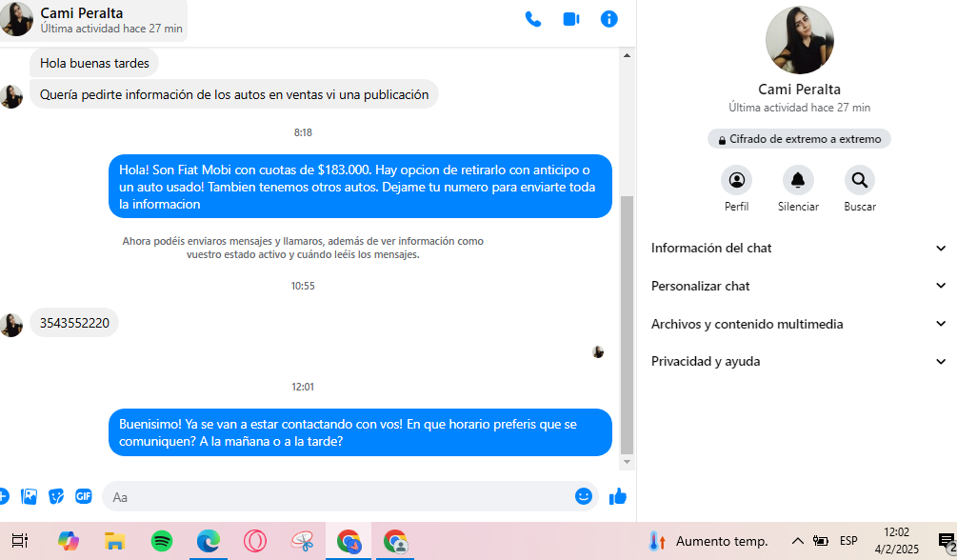Viewport: 957px width, 560px height.
Task: Open Copilot from the taskbar
Action: click(69, 541)
